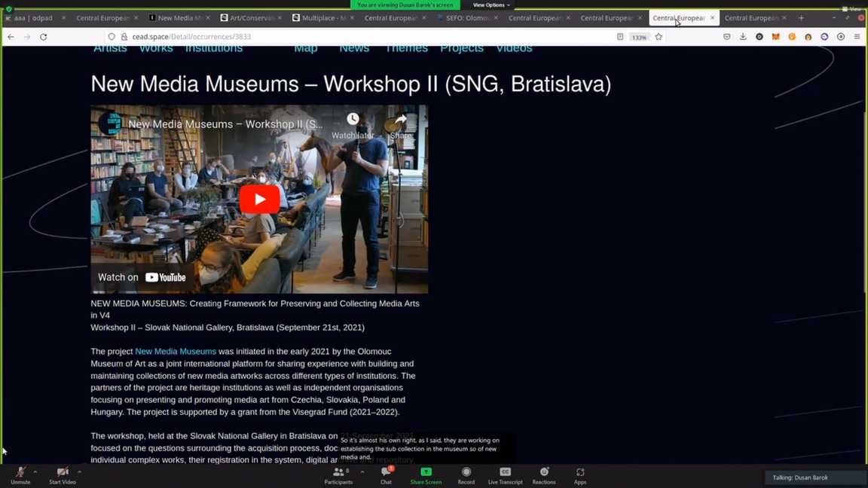This screenshot has height=488, width=868.
Task: Bookmark this page with star icon
Action: pos(659,37)
